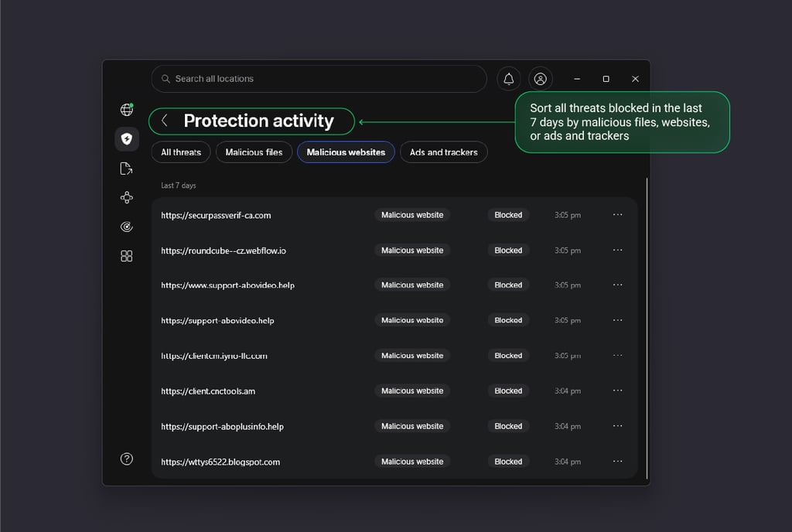Viewport: 792px width, 532px height.
Task: Open options for https://support-abovideo.help row
Action: pos(618,320)
